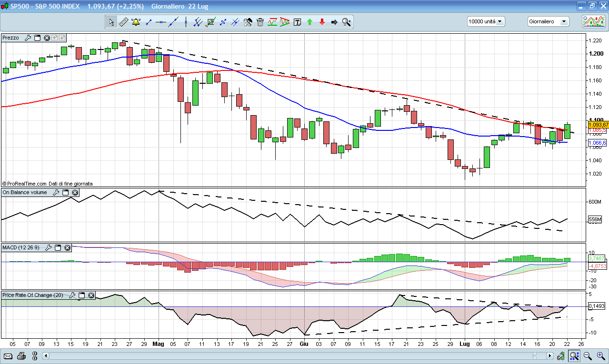Screen dimensions: 609x364
Task: Open the SP500 candlestick icon menu in title bar
Action: (x=6, y=7)
